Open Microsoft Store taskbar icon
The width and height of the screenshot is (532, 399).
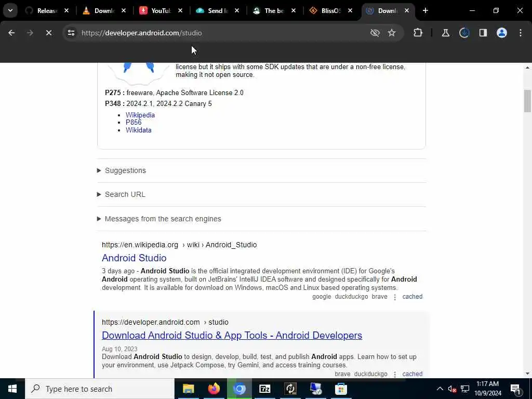coord(341,389)
